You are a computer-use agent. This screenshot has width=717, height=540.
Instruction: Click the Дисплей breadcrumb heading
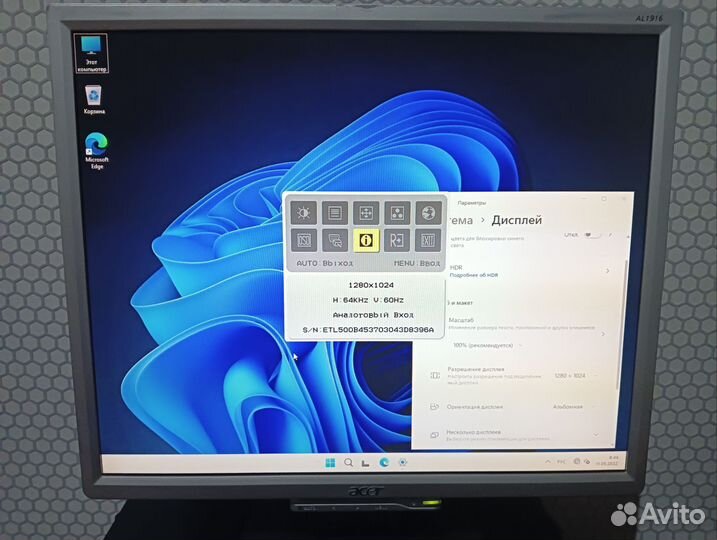click(515, 219)
